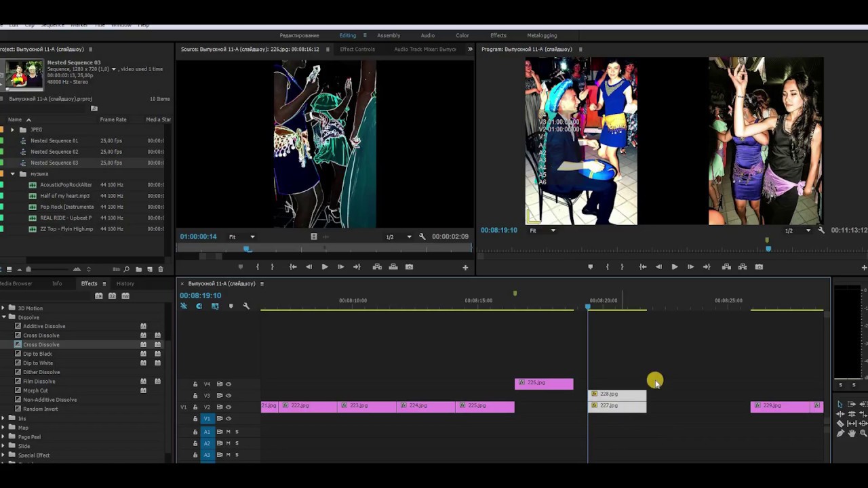
Task: Open Program monitor 1/2 resolution dropdown
Action: pyautogui.click(x=797, y=230)
